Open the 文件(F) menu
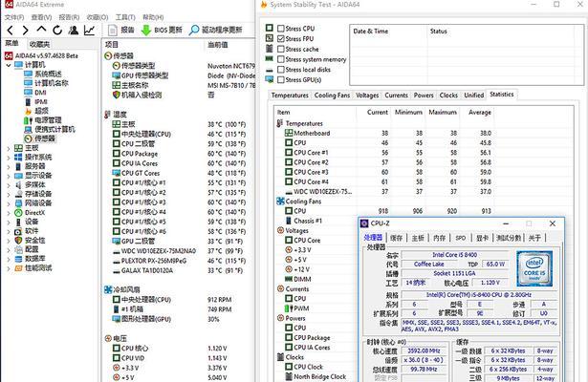This screenshot has height=382, width=588. 14,17
